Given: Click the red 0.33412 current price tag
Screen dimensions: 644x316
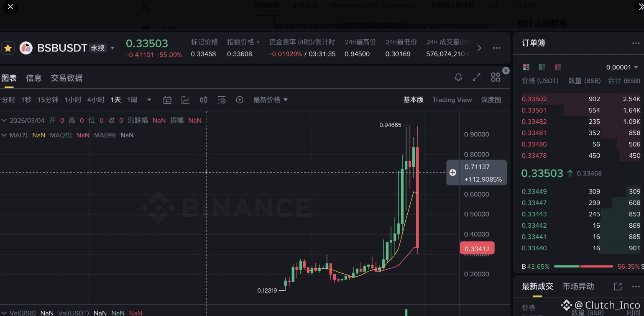Looking at the screenshot, I should 477,249.
